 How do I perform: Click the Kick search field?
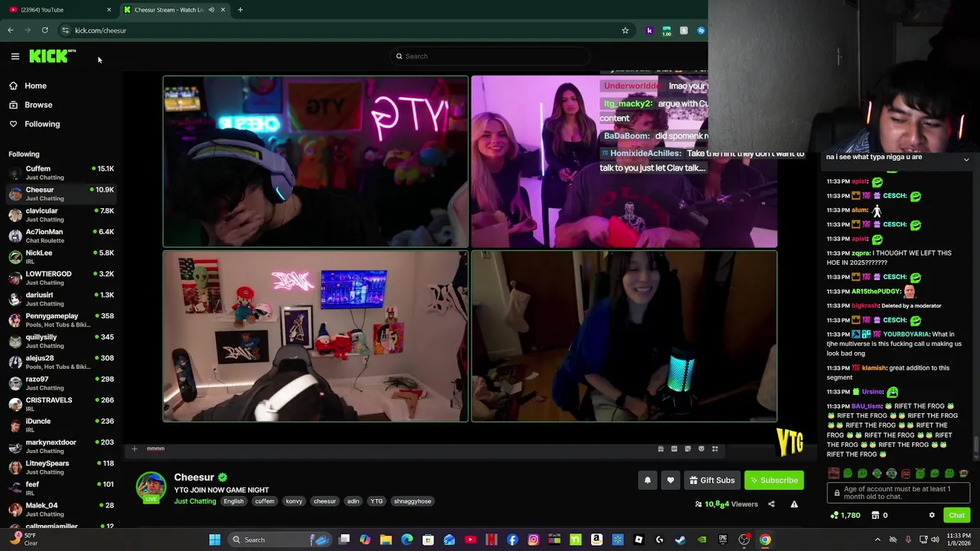(x=490, y=56)
